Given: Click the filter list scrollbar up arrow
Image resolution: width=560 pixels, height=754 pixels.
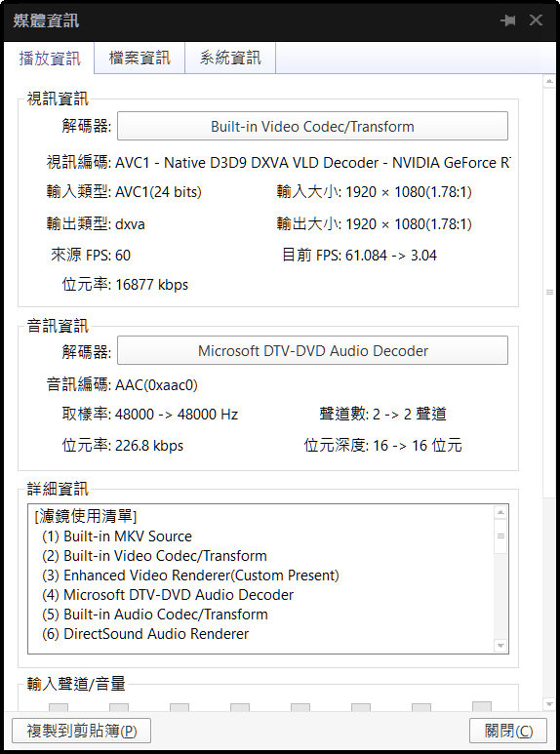Looking at the screenshot, I should (x=500, y=512).
